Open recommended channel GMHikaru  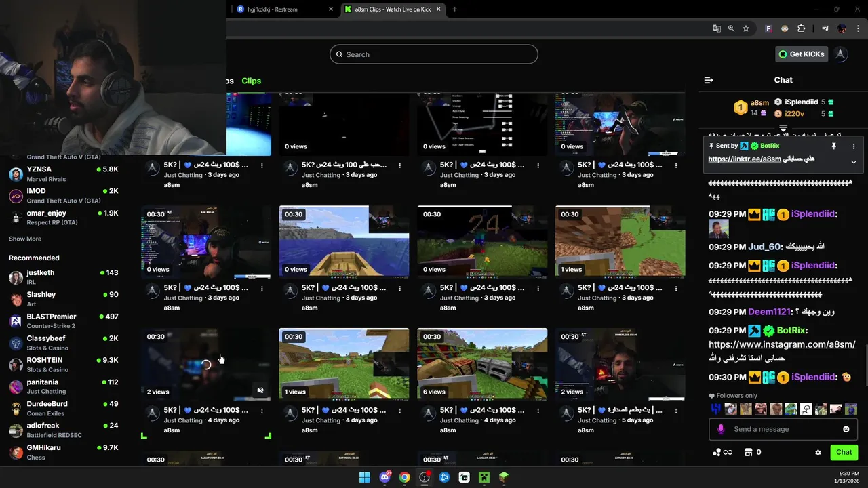[64, 452]
